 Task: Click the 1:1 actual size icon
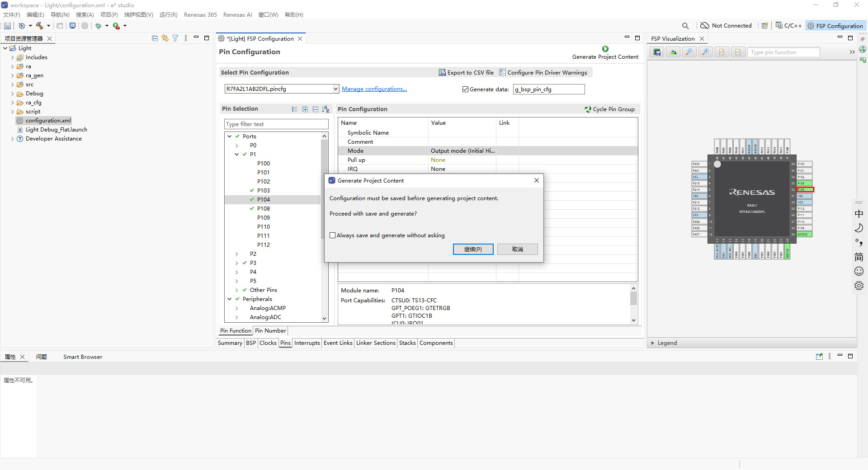tap(722, 52)
